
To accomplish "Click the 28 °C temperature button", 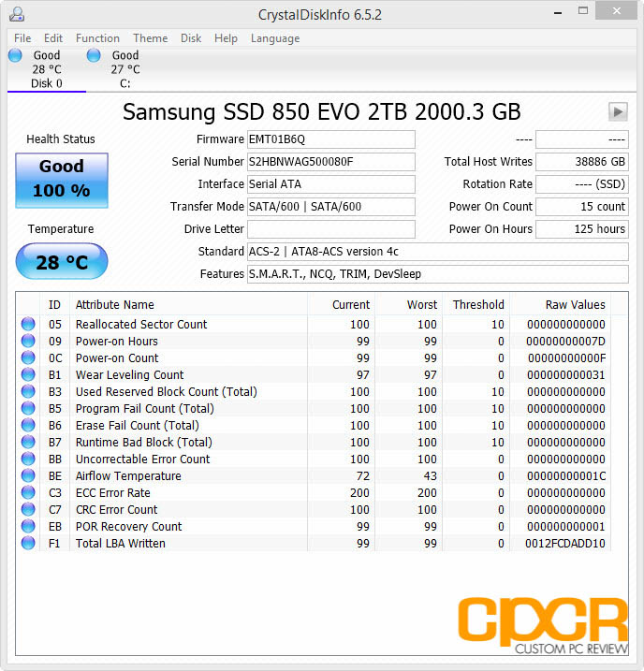I will tap(62, 261).
